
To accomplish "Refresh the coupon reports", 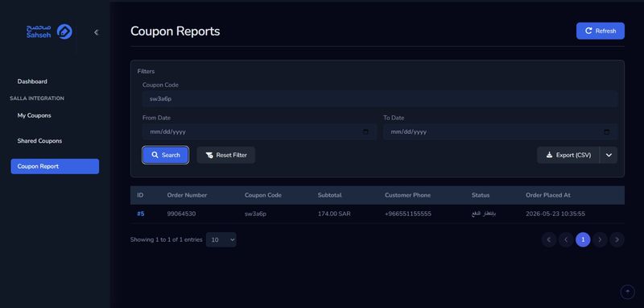I will [600, 31].
